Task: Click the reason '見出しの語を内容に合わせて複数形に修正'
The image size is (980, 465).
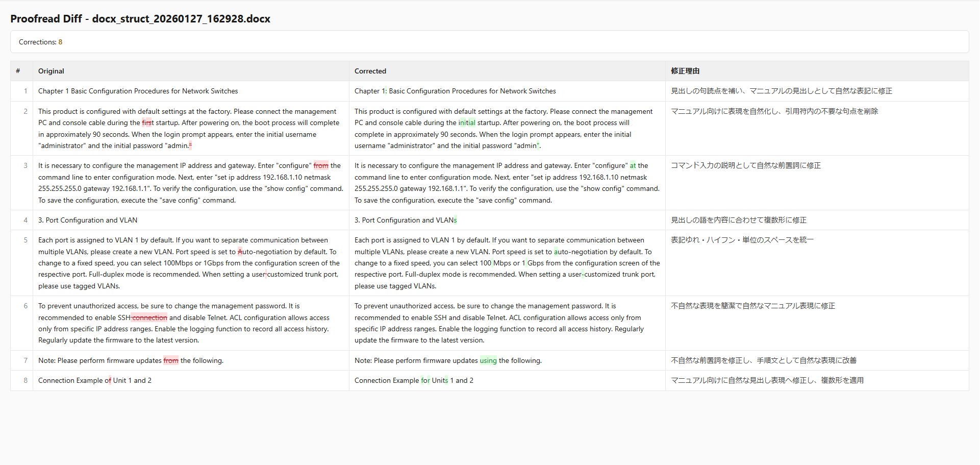Action: tap(739, 221)
